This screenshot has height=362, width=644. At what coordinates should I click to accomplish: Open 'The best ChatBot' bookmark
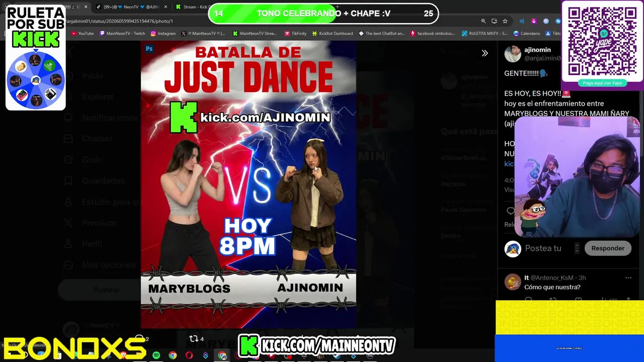tap(381, 34)
